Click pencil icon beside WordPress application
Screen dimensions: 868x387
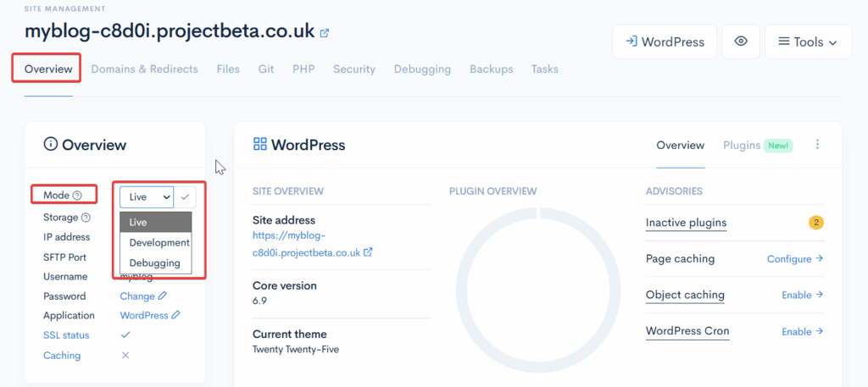click(176, 316)
